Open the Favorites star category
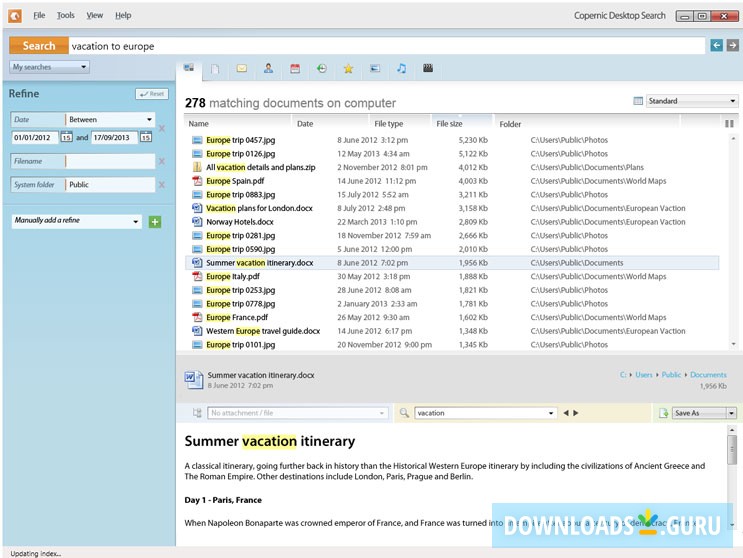Screen dimensions: 743x558 pos(348,69)
